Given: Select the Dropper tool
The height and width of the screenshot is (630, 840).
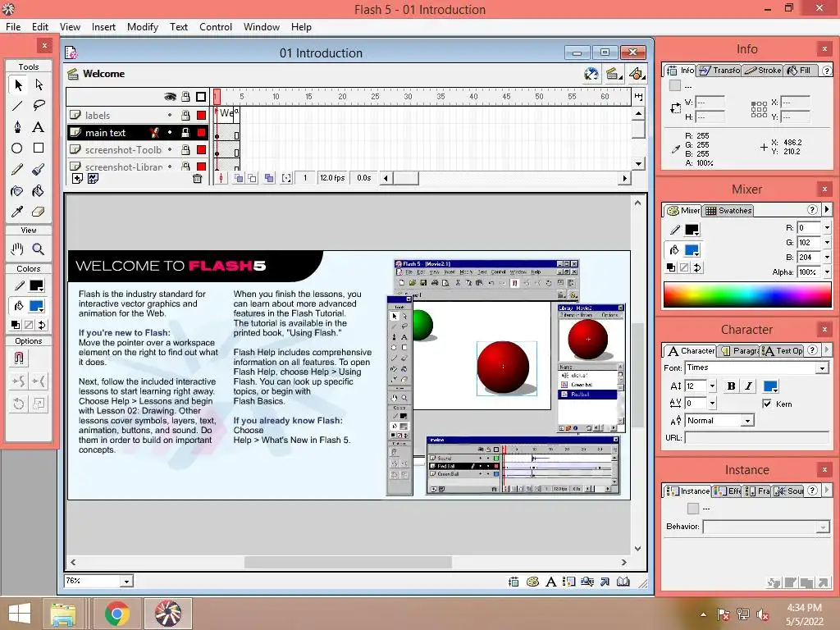Looking at the screenshot, I should (x=18, y=212).
